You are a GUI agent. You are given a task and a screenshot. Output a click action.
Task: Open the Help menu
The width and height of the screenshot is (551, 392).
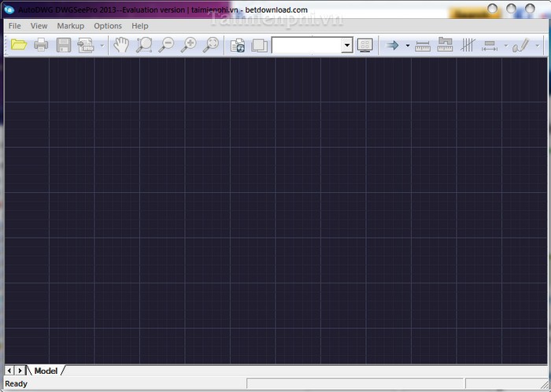click(x=140, y=26)
